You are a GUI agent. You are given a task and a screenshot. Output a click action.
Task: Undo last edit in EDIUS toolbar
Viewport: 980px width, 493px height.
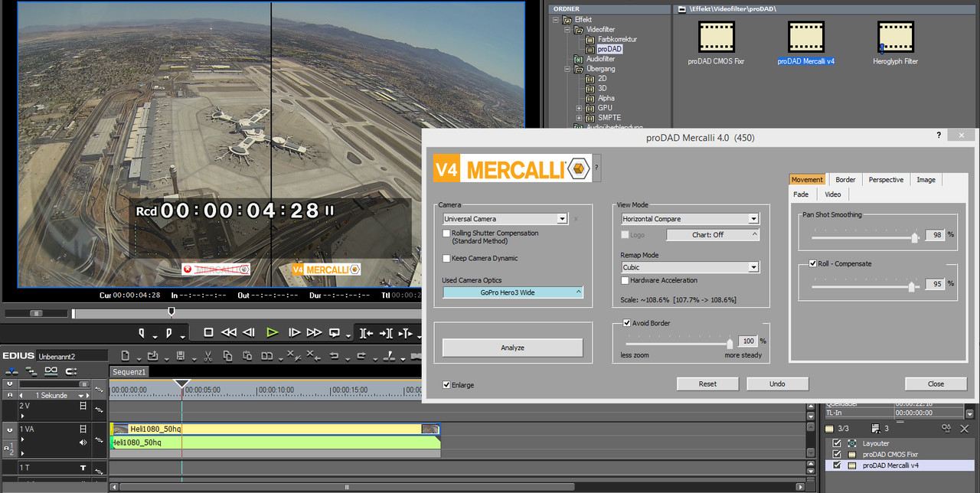[333, 356]
